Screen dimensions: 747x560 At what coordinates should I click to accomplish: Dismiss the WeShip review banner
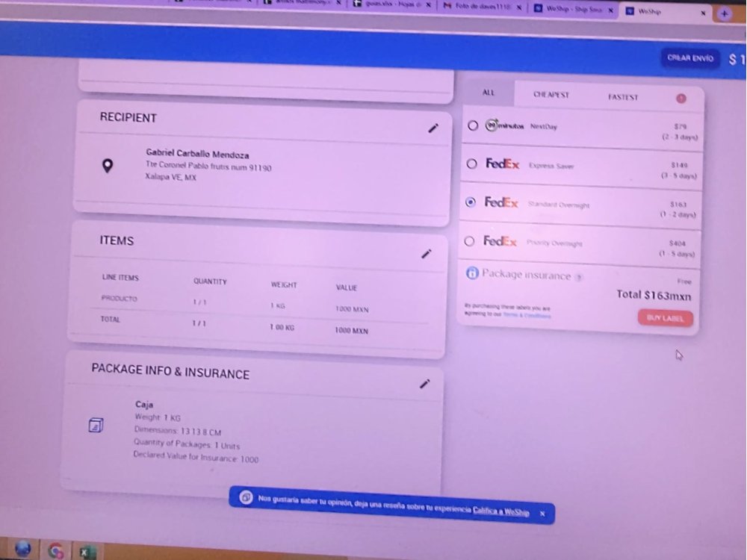(542, 514)
